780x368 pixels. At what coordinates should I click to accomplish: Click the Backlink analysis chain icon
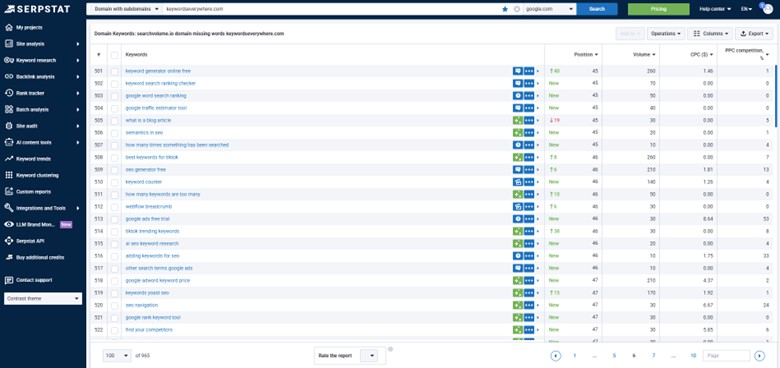(8, 77)
